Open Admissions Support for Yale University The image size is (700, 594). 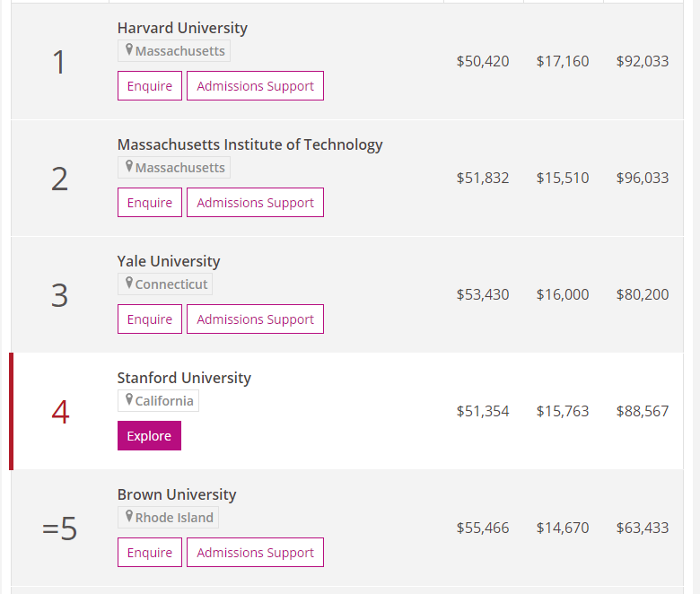[255, 319]
